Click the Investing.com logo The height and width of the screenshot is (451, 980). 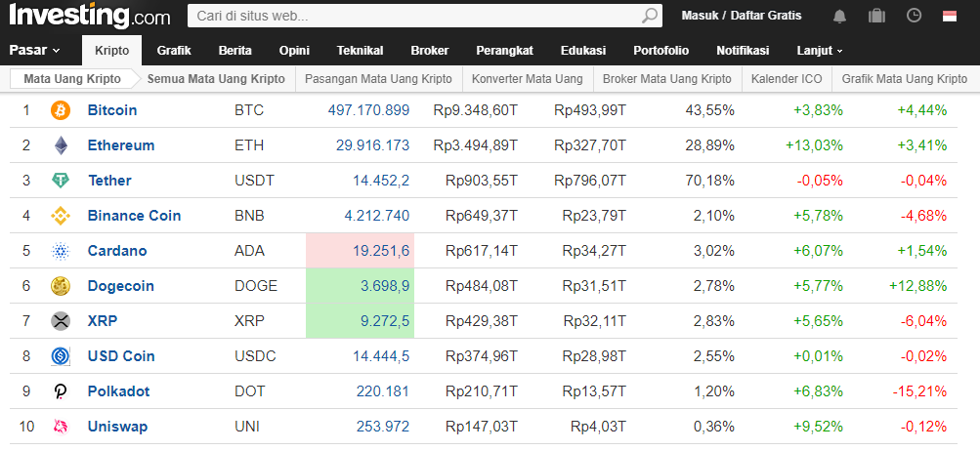[x=89, y=16]
